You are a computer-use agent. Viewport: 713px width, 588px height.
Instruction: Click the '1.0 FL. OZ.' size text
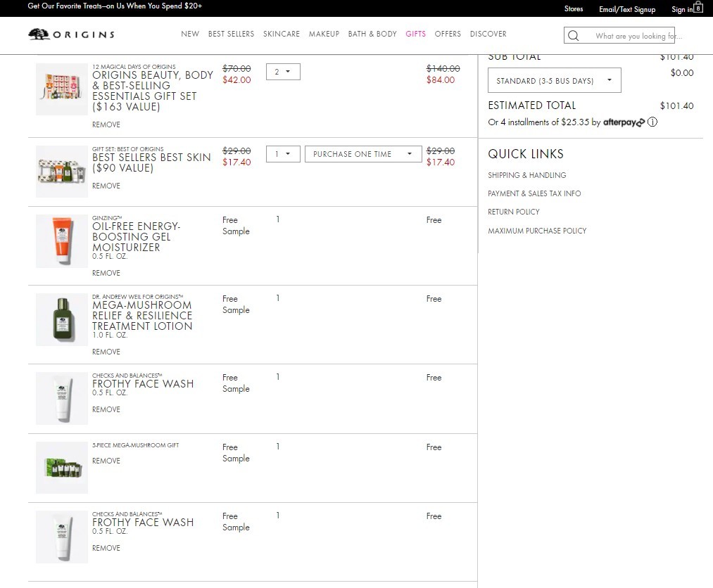click(110, 335)
